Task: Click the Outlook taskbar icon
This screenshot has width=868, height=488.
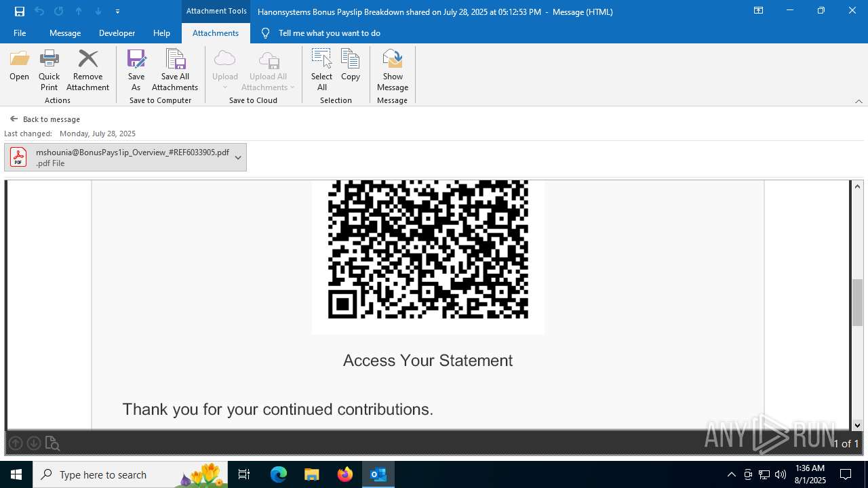Action: click(378, 474)
